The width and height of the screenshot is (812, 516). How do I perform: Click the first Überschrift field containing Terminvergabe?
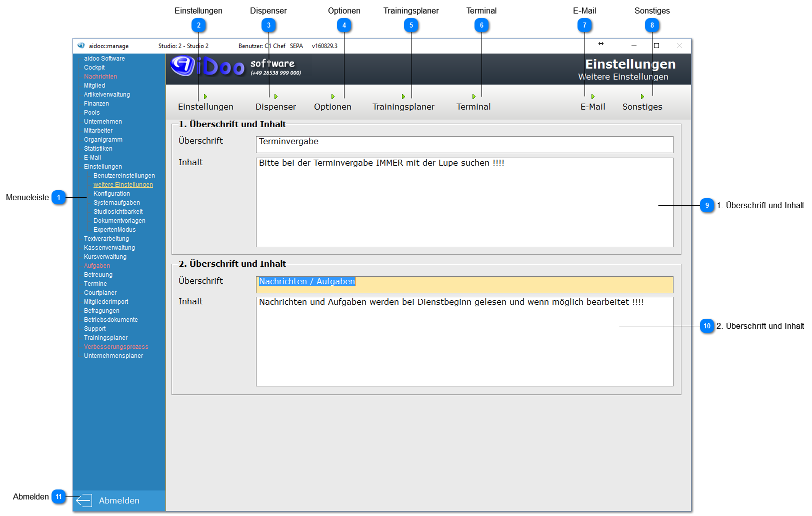tap(464, 145)
